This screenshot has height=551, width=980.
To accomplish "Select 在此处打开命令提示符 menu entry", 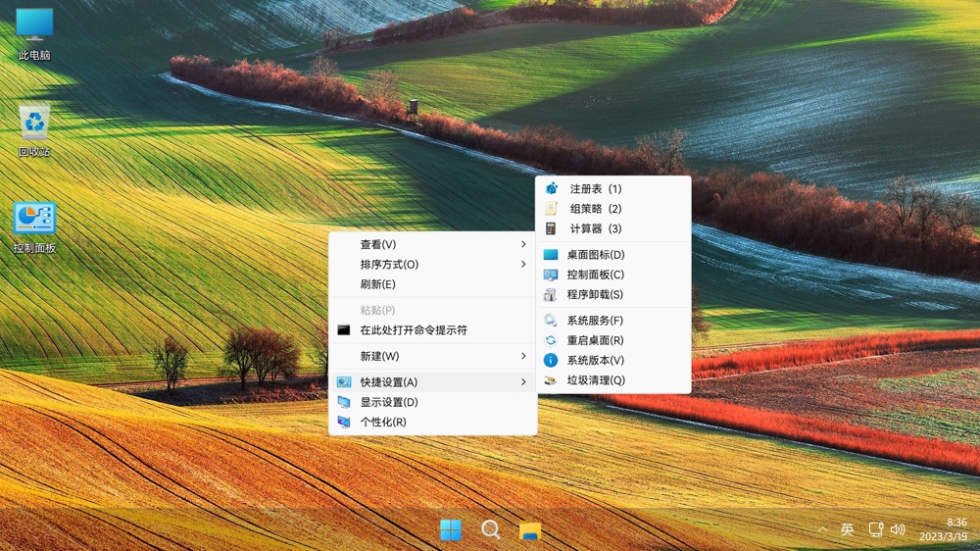I will pyautogui.click(x=414, y=330).
